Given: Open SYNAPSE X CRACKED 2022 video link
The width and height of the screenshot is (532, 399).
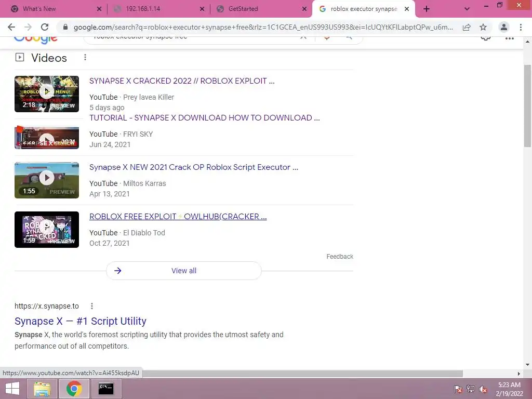Looking at the screenshot, I should [x=182, y=81].
